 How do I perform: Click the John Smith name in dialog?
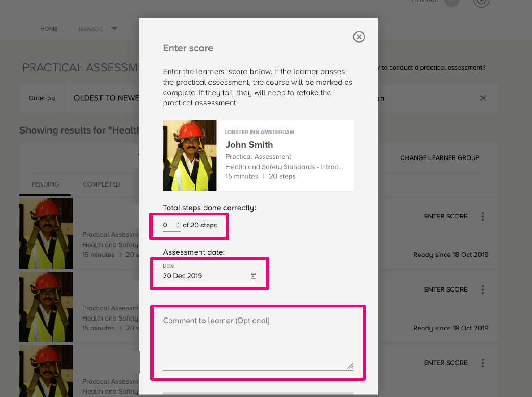point(249,145)
